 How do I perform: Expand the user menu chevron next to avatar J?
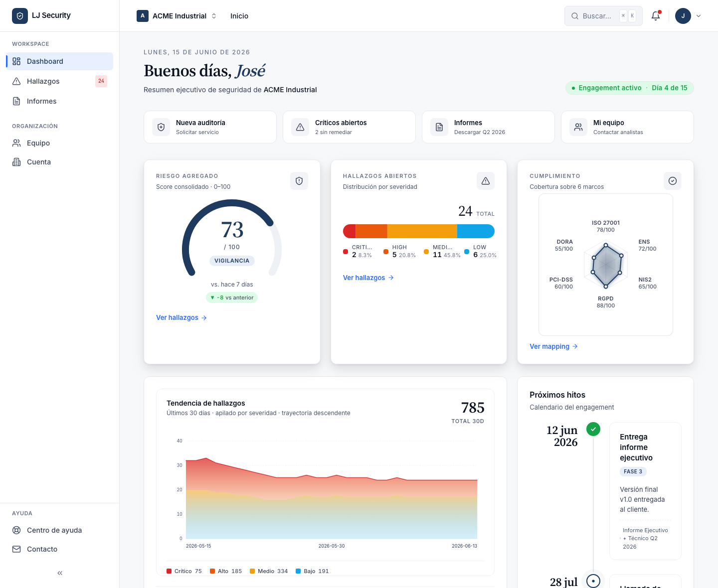tap(699, 16)
